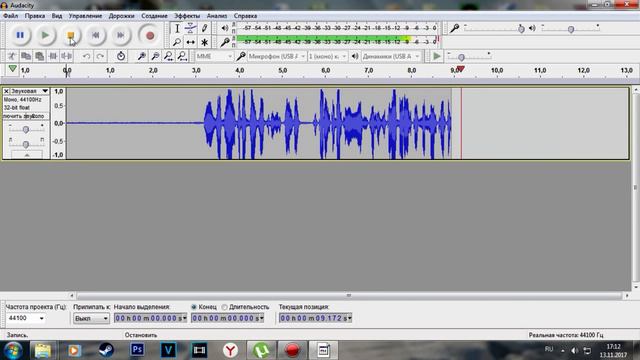Screen dimensions: 640x360
Task: Open the Прилипать к snap dropdown
Action: point(91,318)
